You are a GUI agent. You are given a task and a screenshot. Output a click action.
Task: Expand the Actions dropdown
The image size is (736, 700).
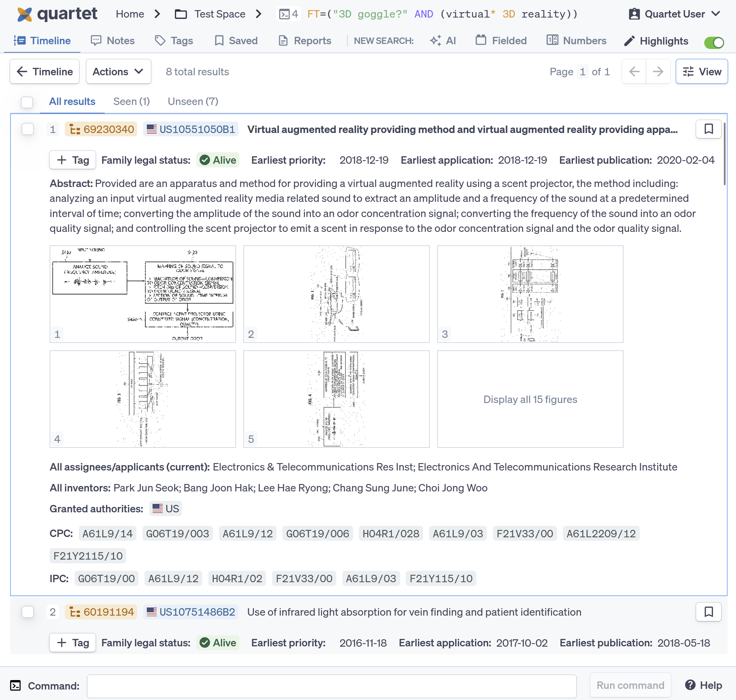(x=118, y=71)
